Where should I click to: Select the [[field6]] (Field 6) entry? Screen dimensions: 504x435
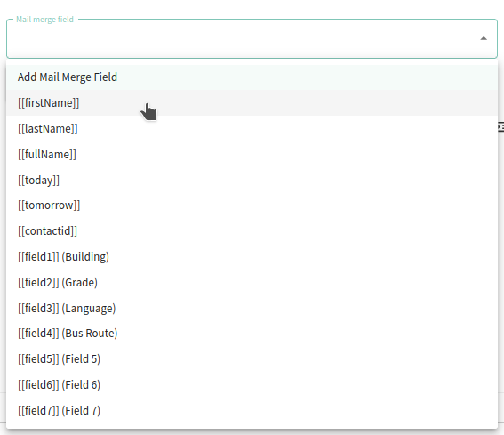point(252,385)
